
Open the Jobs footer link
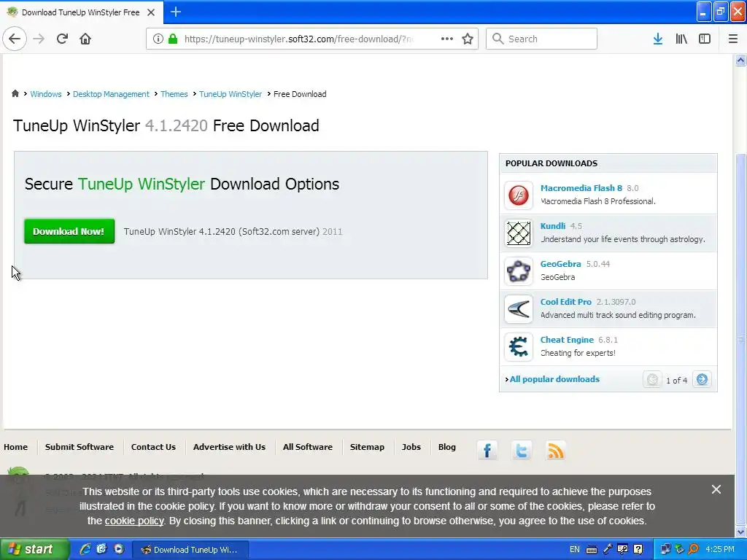[411, 447]
